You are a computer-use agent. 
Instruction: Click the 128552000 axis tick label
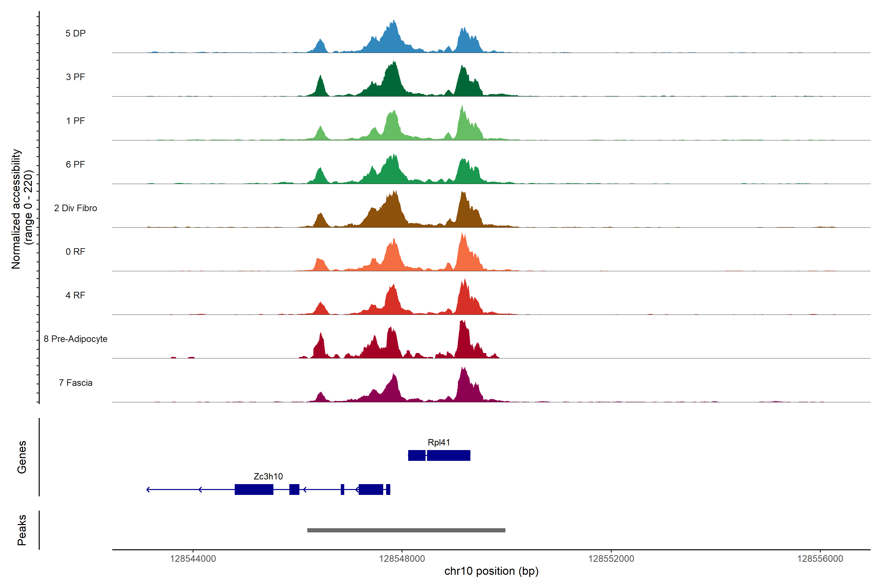pyautogui.click(x=611, y=559)
